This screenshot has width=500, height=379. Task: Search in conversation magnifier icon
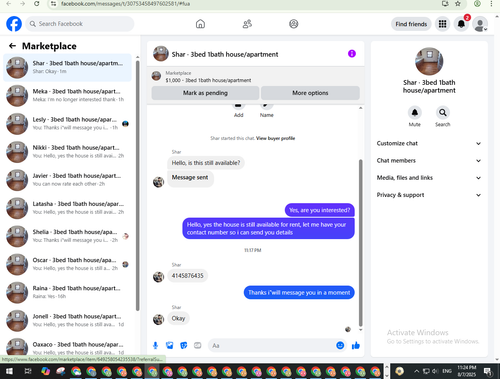click(x=443, y=113)
